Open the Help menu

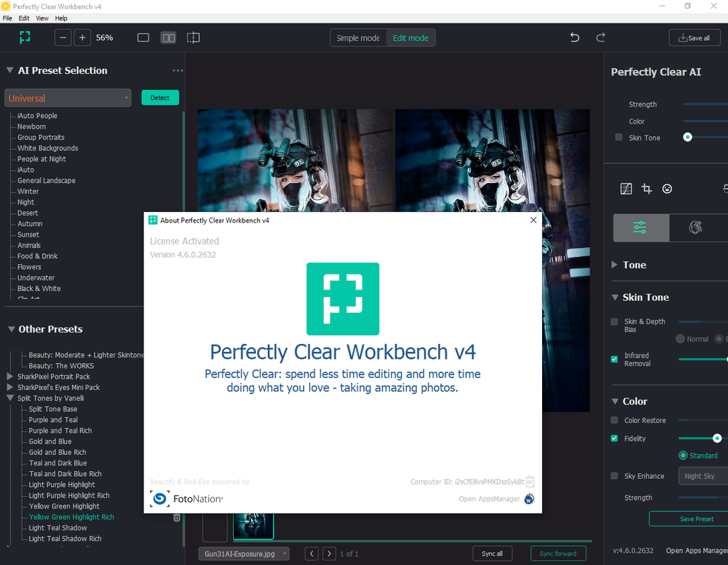(61, 18)
